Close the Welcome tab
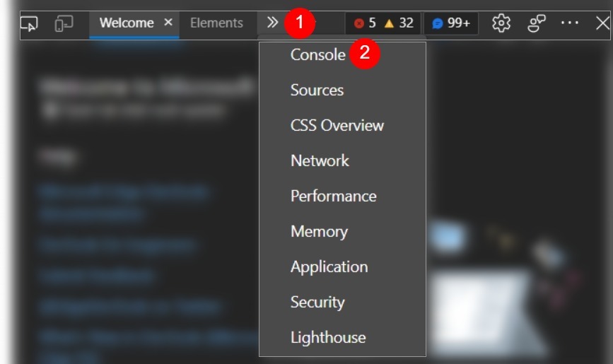 click(x=168, y=23)
